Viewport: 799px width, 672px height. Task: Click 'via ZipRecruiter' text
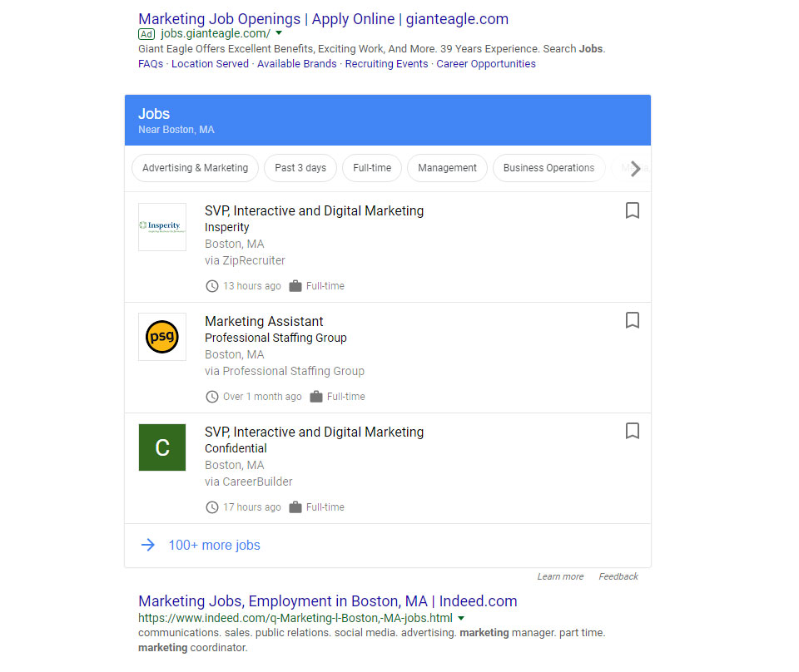tap(245, 260)
